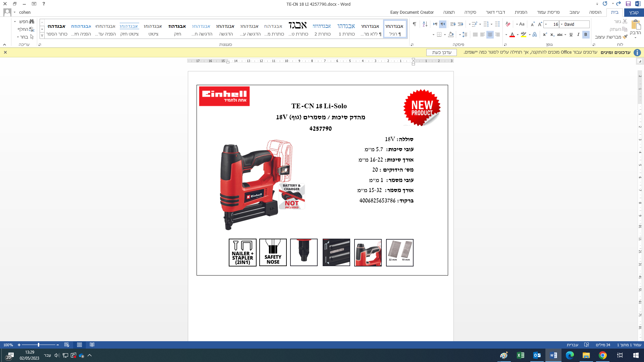Image resolution: width=644 pixels, height=362 pixels.
Task: Switch to the Review (סקירה) tab
Action: [470, 12]
